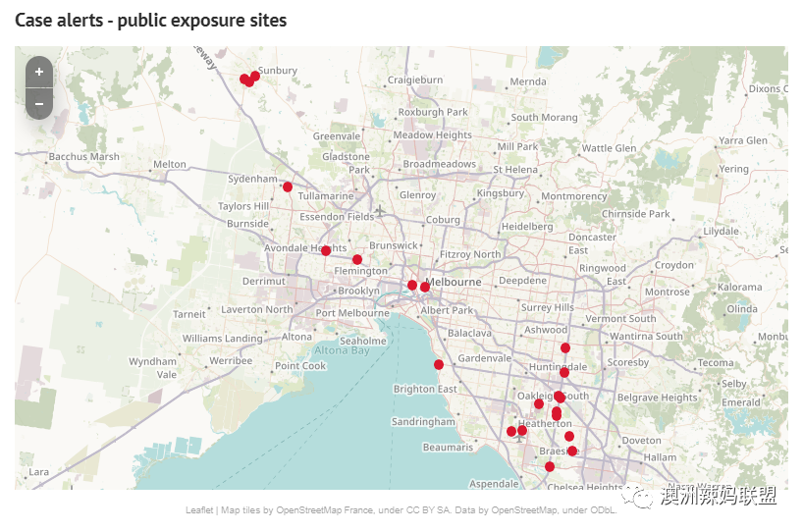803x532 pixels.
Task: Click the Hallam label
Action: tap(660, 457)
